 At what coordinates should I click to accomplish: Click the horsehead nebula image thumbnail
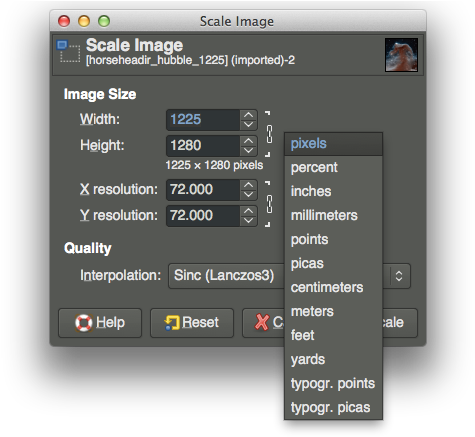point(401,55)
